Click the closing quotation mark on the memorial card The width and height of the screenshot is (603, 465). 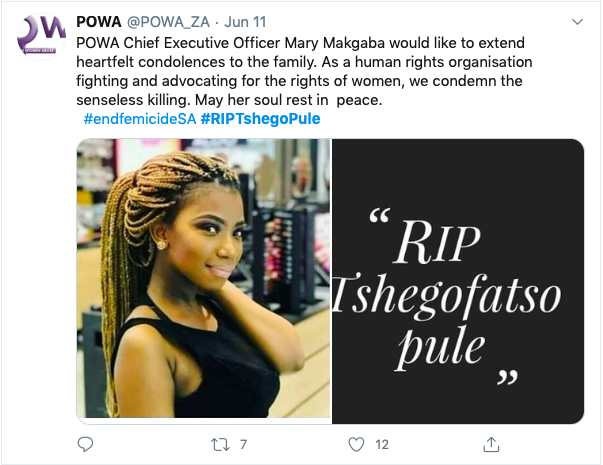pos(507,377)
